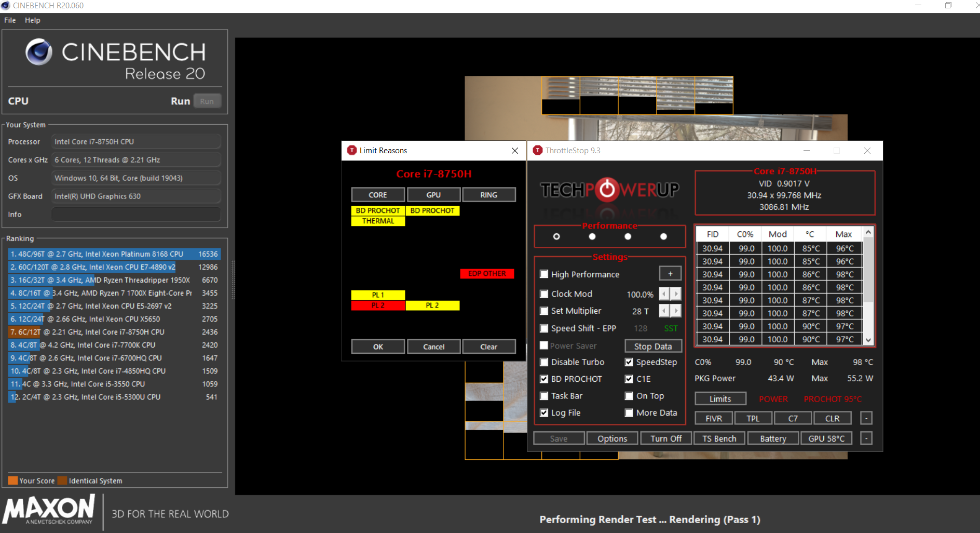The image size is (980, 533).
Task: Click the minus button next to GPU 58°C
Action: pyautogui.click(x=866, y=438)
